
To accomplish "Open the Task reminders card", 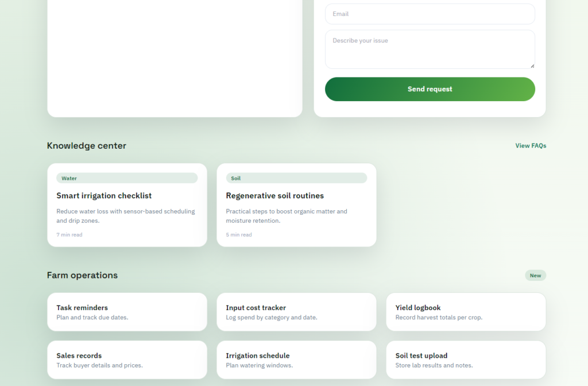I will [127, 311].
